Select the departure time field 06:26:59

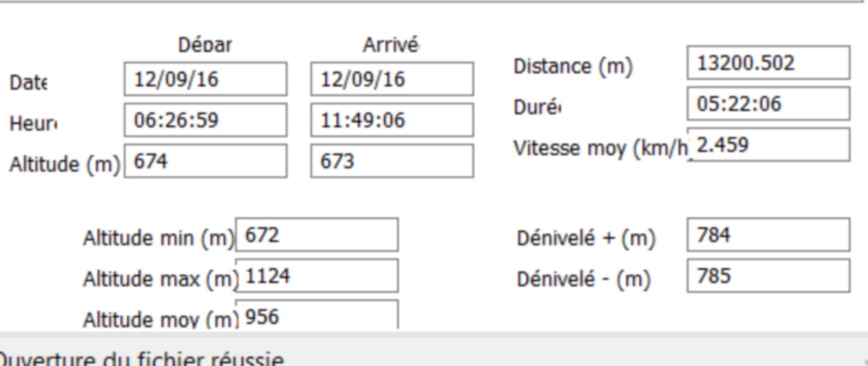point(205,120)
